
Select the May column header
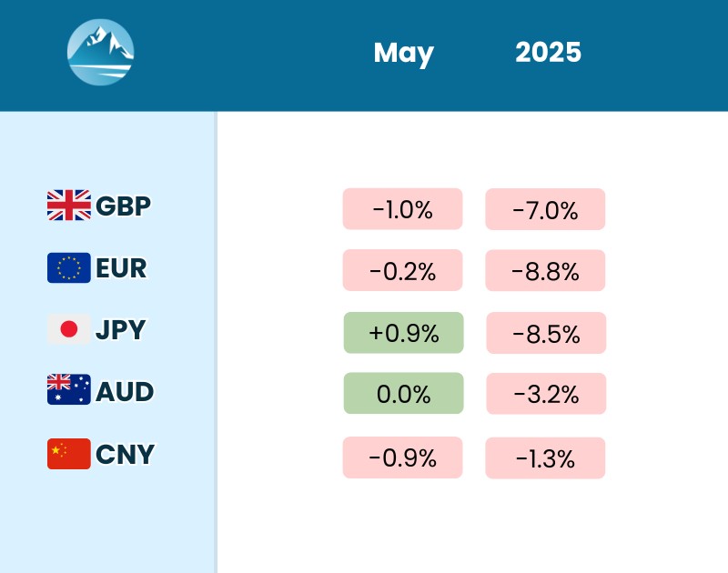pos(403,53)
